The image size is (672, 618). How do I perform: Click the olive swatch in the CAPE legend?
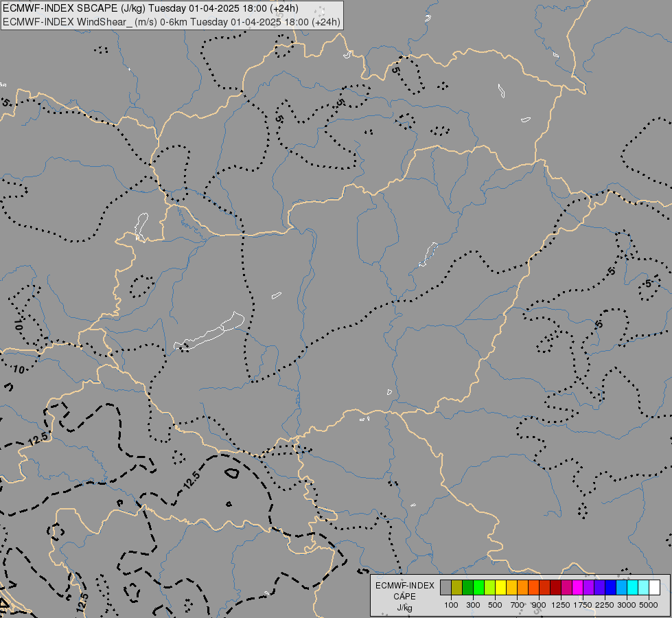[x=457, y=588]
